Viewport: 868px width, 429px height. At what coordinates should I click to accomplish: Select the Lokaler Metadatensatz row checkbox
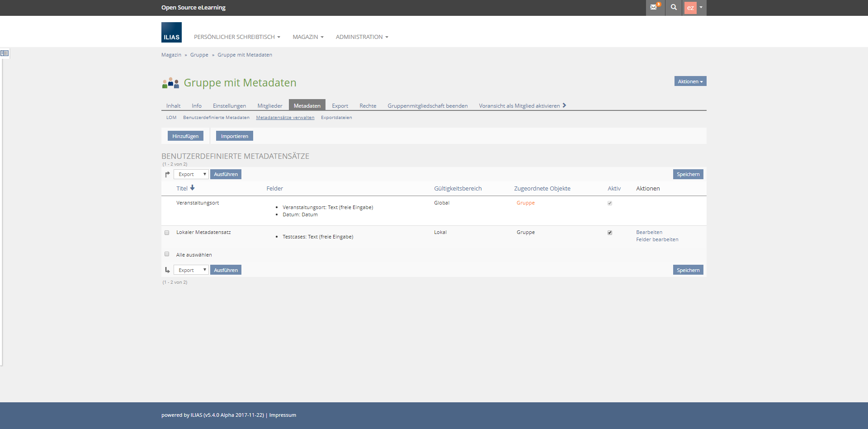click(167, 233)
